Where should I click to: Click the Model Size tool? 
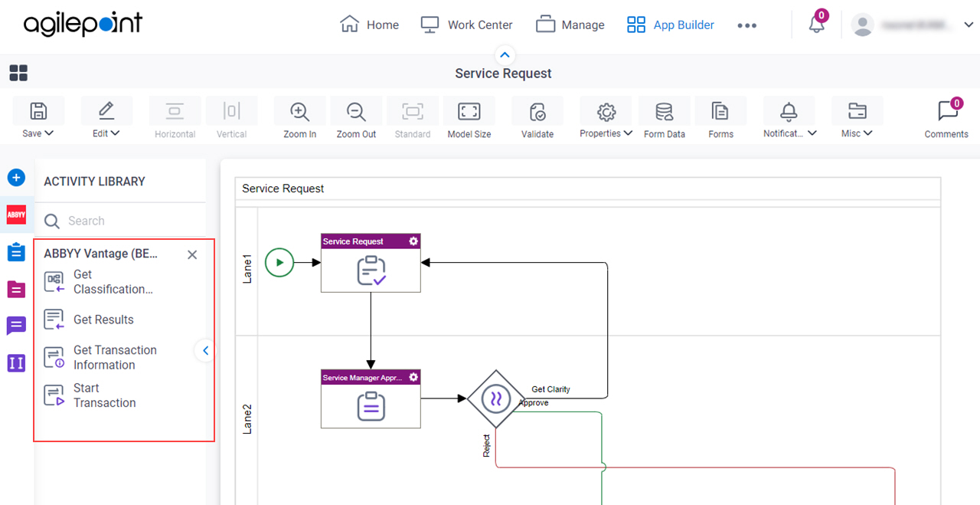[x=469, y=118]
